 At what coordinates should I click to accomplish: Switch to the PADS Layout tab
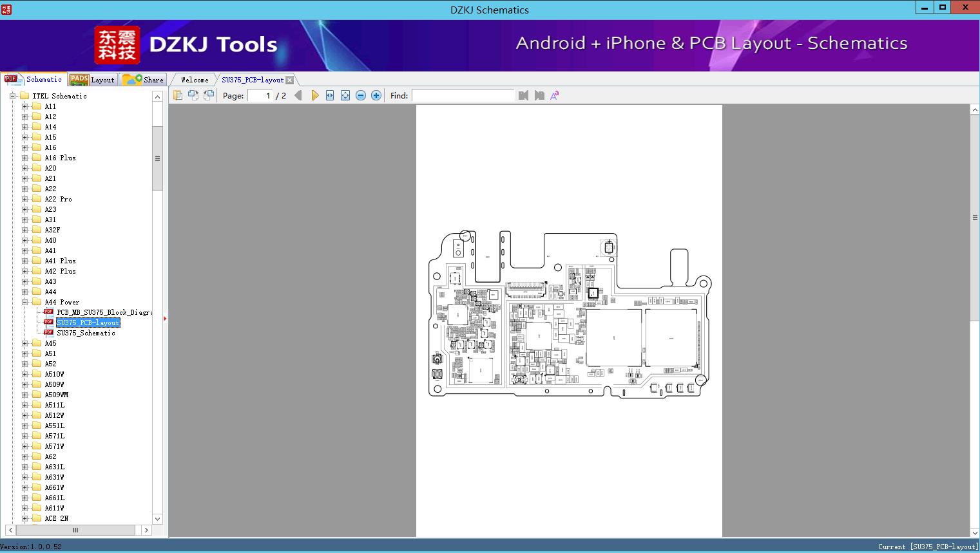(x=92, y=80)
